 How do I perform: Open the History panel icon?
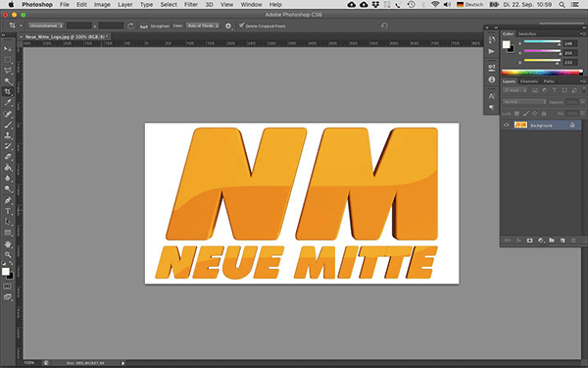tap(492, 40)
